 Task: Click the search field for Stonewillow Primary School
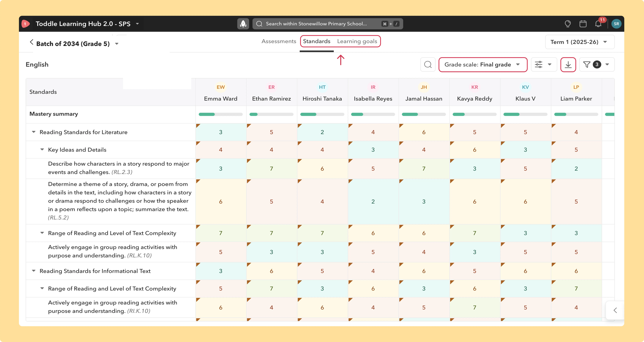(328, 24)
